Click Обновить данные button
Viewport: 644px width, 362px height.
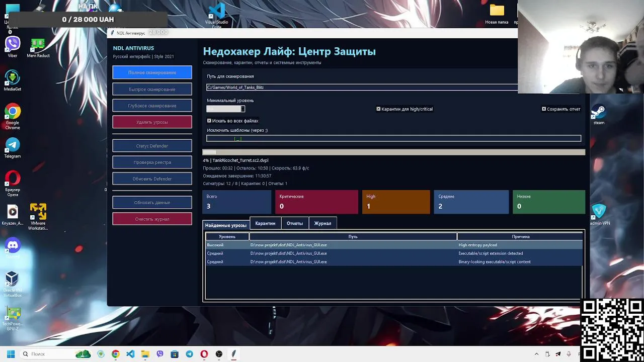[x=152, y=202]
